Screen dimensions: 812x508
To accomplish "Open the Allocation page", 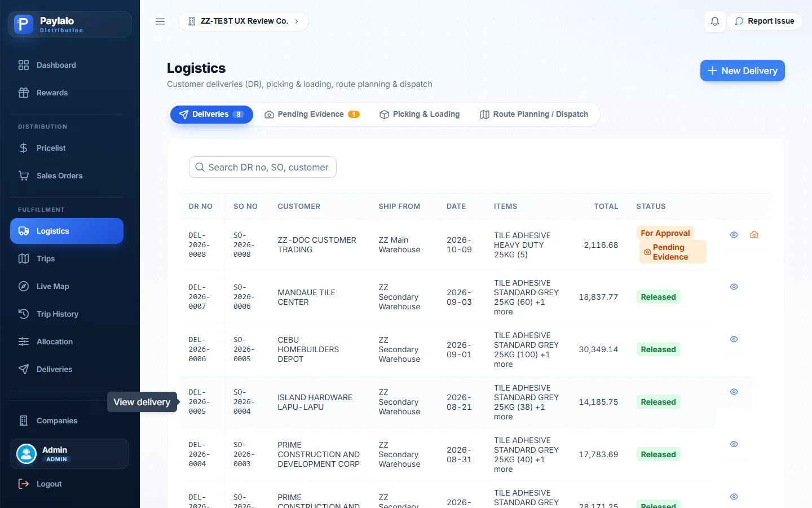I will (x=67, y=341).
